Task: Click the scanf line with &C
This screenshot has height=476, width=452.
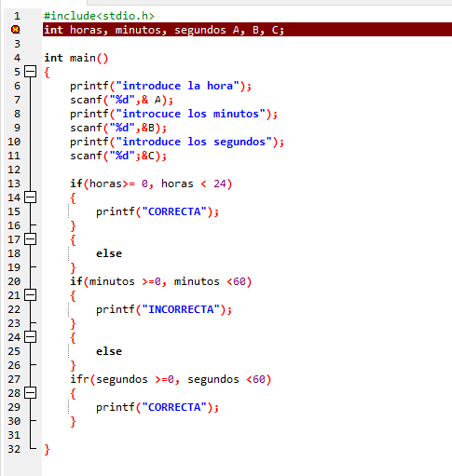Action: [118, 156]
